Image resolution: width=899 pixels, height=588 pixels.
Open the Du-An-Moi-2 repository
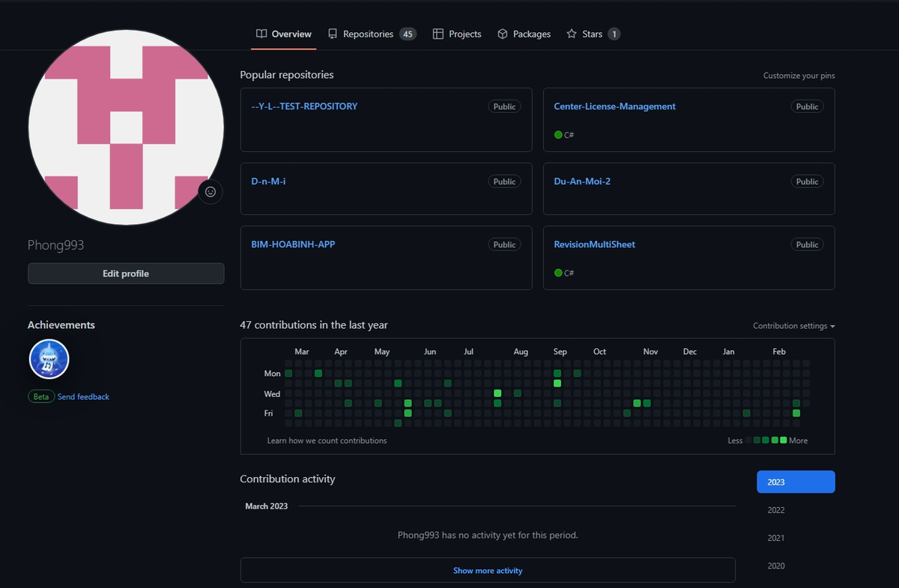point(582,181)
